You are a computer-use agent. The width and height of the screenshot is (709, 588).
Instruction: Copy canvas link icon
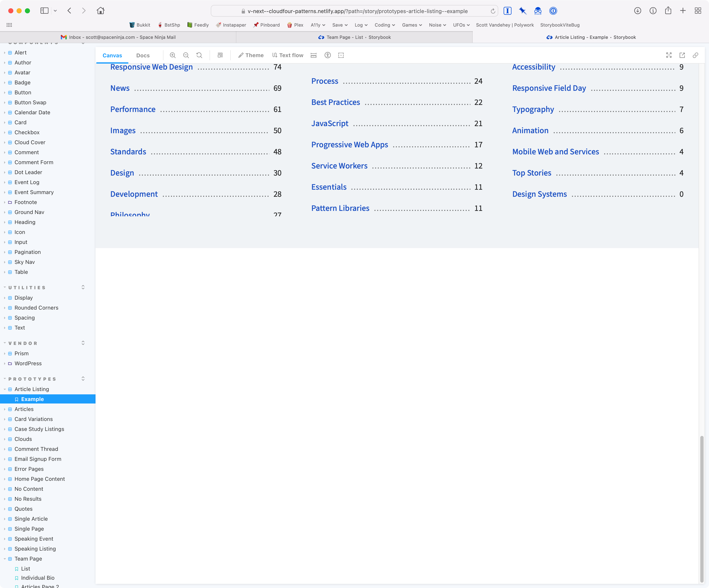(695, 55)
